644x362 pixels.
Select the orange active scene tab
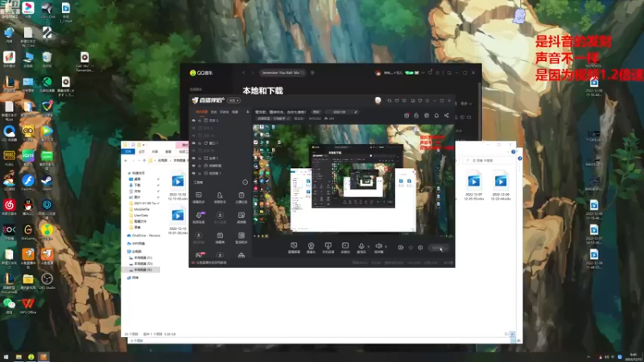coord(201,112)
